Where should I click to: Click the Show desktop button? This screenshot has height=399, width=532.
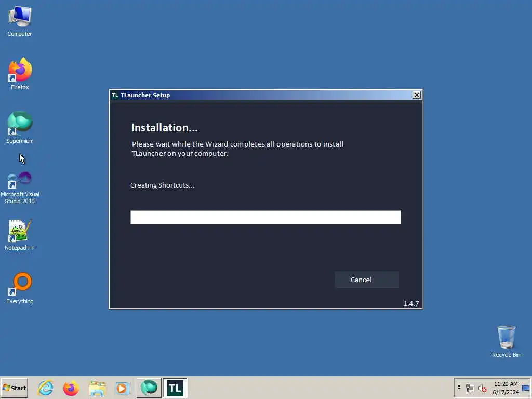526,388
